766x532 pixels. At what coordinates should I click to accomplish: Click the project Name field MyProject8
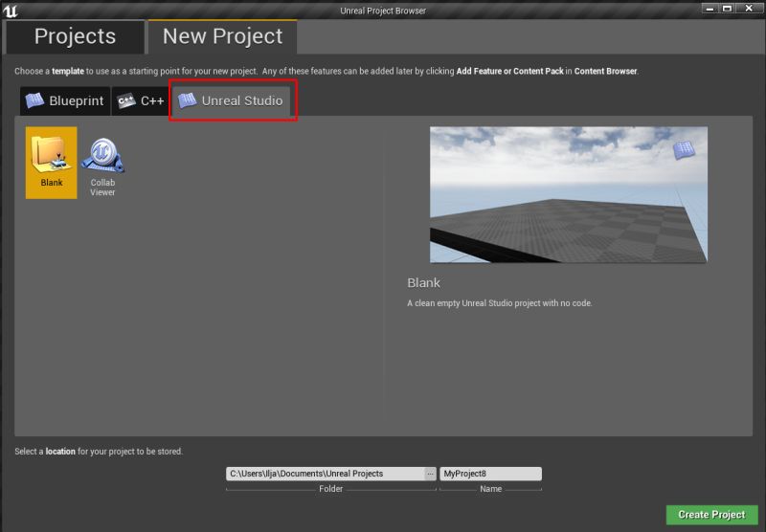(x=490, y=474)
